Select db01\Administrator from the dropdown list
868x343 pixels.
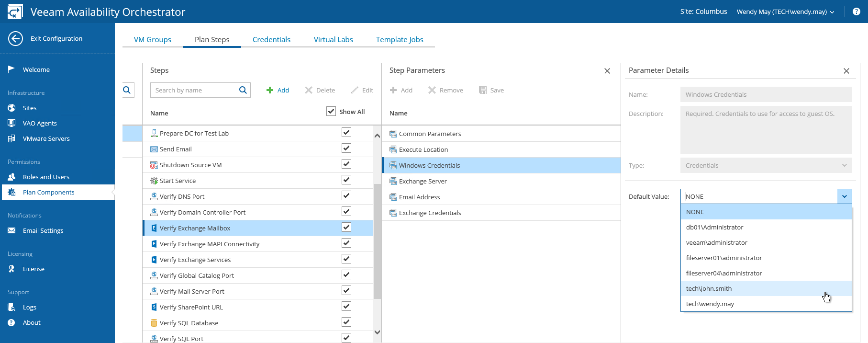[766, 227]
